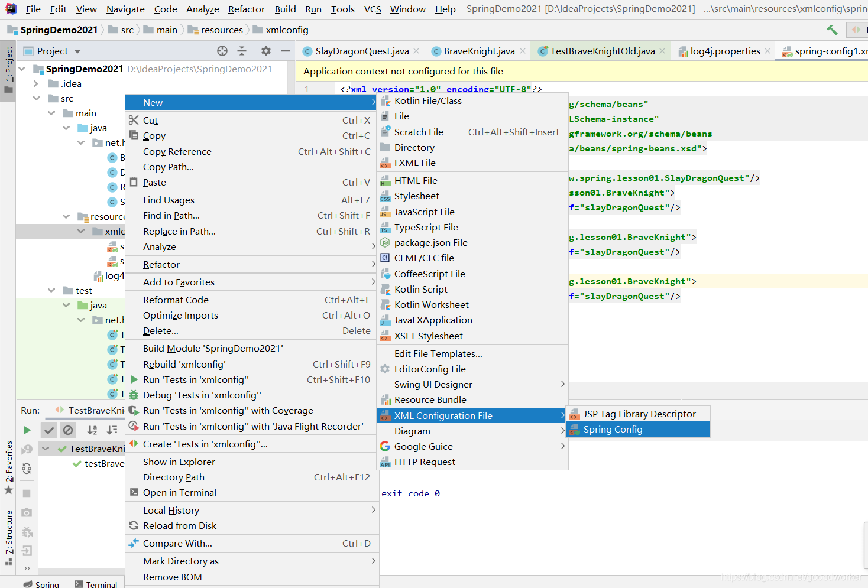
Task: Click the 1: Project side tab
Action: point(8,70)
